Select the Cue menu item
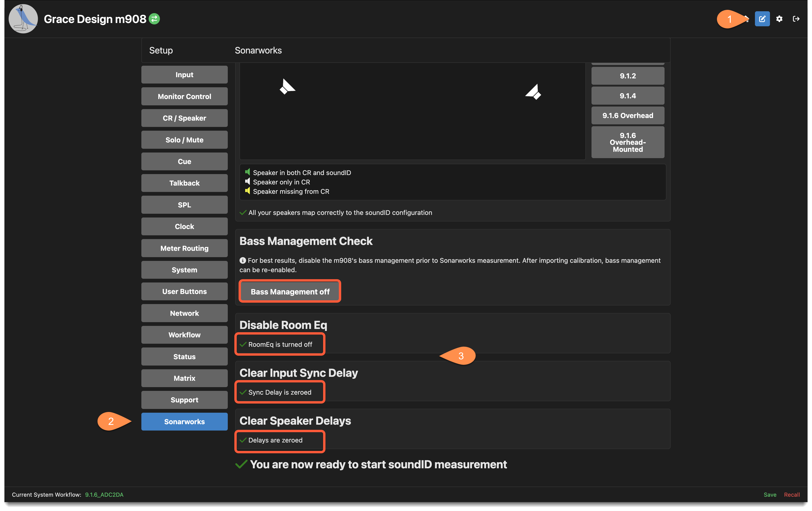The height and width of the screenshot is (511, 812). pyautogui.click(x=185, y=161)
